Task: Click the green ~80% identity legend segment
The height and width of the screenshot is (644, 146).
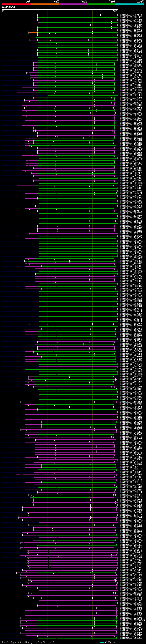Action: pyautogui.click(x=101, y=4)
